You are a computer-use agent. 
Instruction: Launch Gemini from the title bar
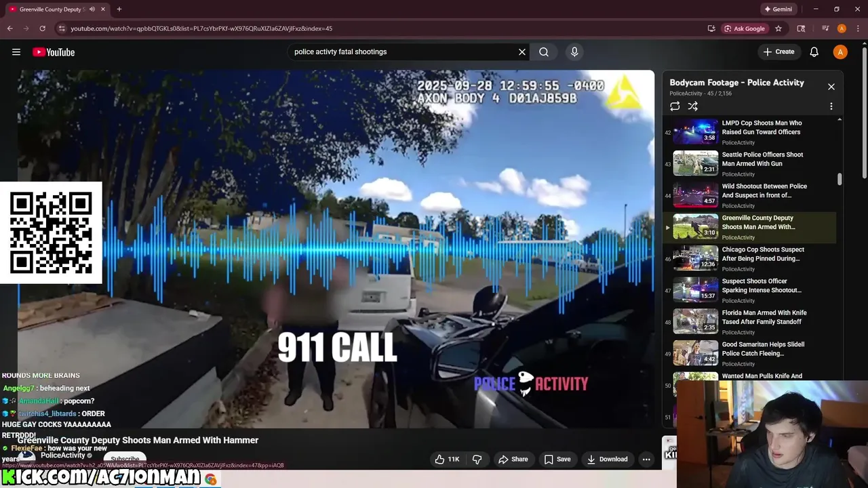(778, 9)
